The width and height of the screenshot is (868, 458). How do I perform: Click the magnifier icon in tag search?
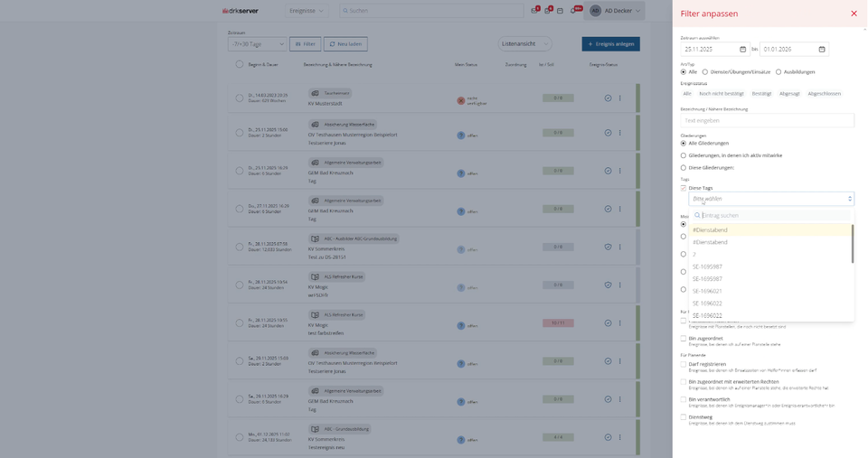click(x=698, y=216)
